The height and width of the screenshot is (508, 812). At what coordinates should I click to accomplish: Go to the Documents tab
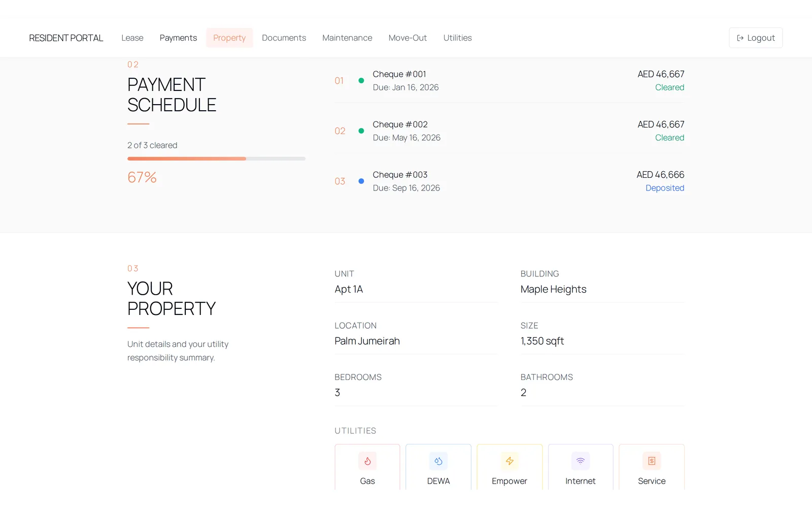coord(284,38)
